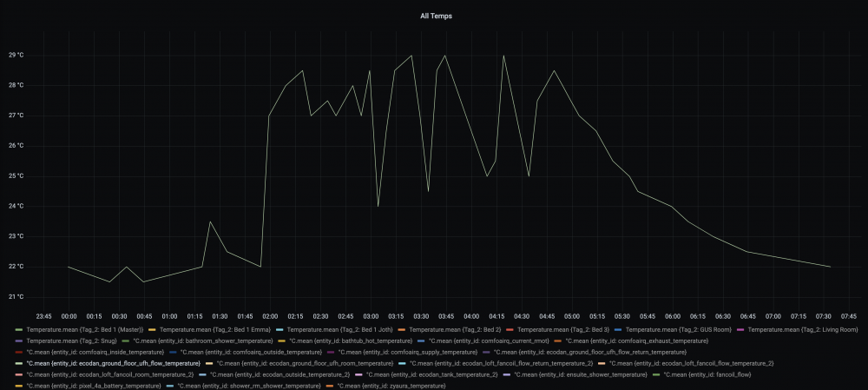Select the comfoairq_supply_temperature legend label
The image size is (868, 390).
407,352
